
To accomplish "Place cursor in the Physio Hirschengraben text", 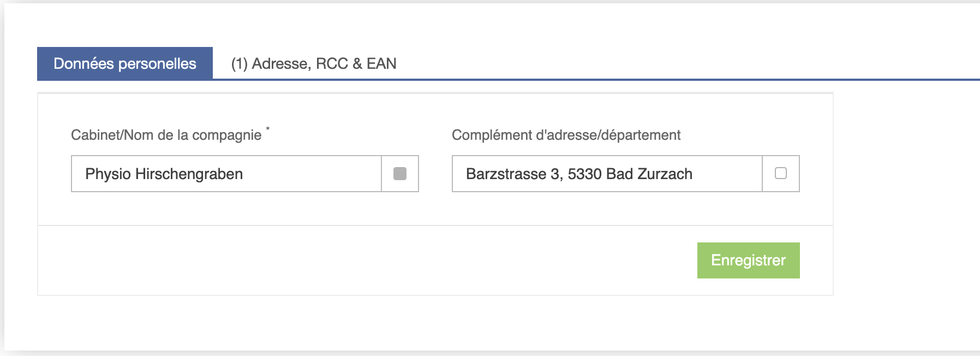I will 164,174.
